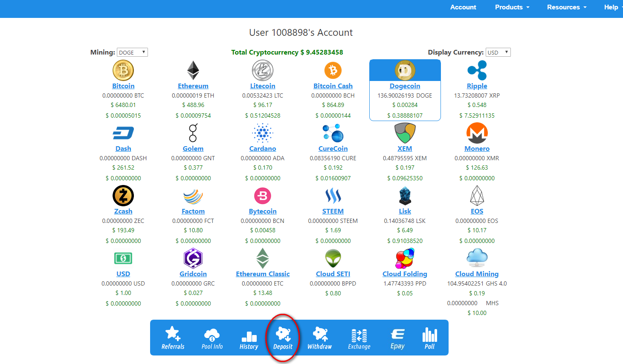The height and width of the screenshot is (364, 623).
Task: Open the Exchange coins button
Action: (359, 339)
